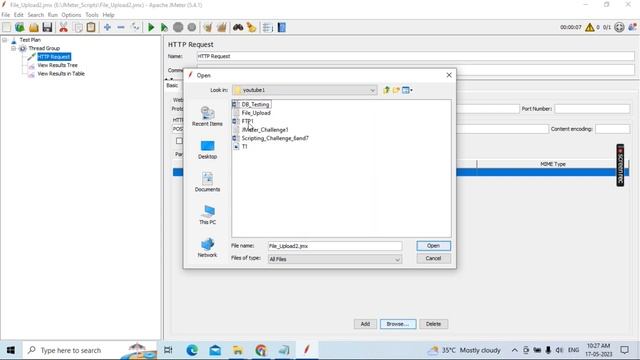640x360 pixels.
Task: Collapse the Thread Group tree node
Action: [x=13, y=48]
